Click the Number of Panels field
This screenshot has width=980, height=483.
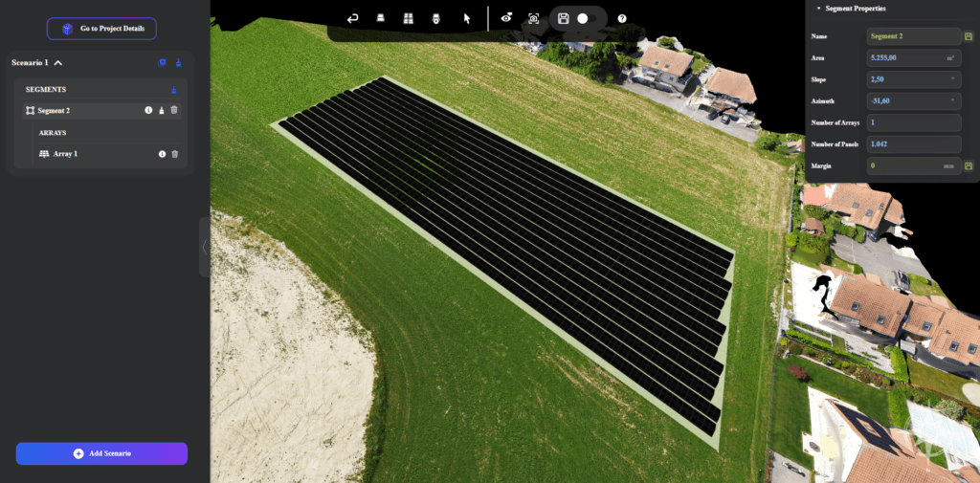[x=914, y=144]
